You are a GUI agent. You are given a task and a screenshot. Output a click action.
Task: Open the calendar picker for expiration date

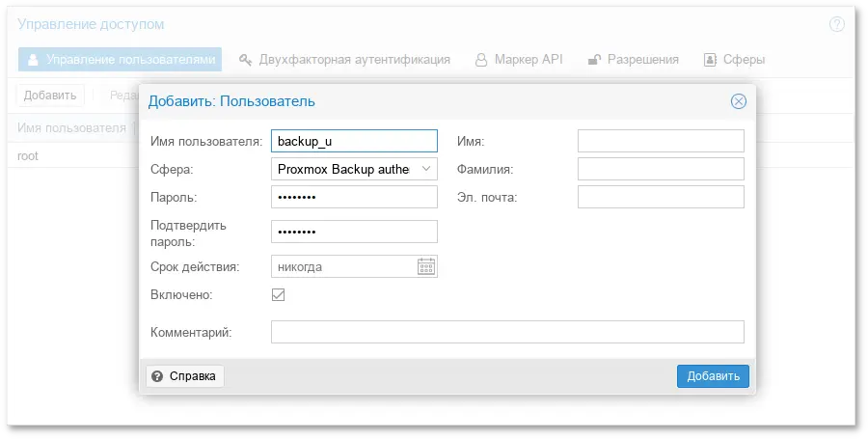(425, 266)
